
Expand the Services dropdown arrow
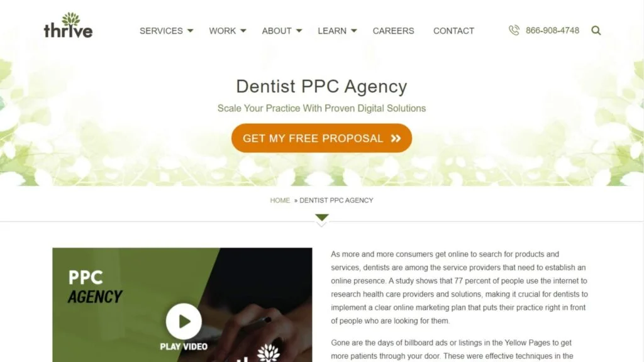point(190,31)
